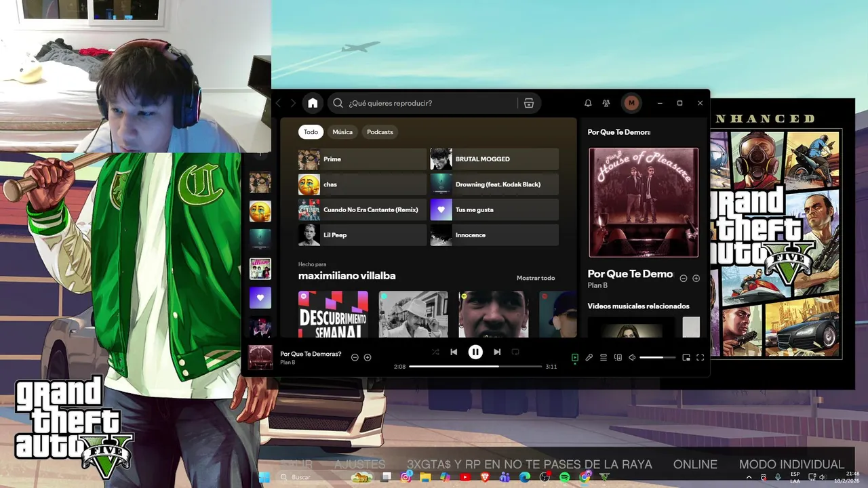Toggle repeat in the player bar
868x488 pixels.
pyautogui.click(x=515, y=352)
